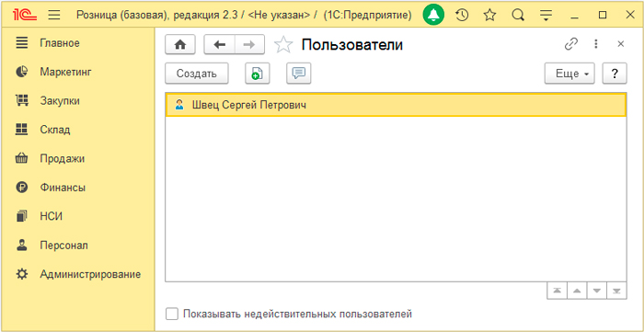
Task: Select user Швец Сергей Петрович
Action: 396,105
